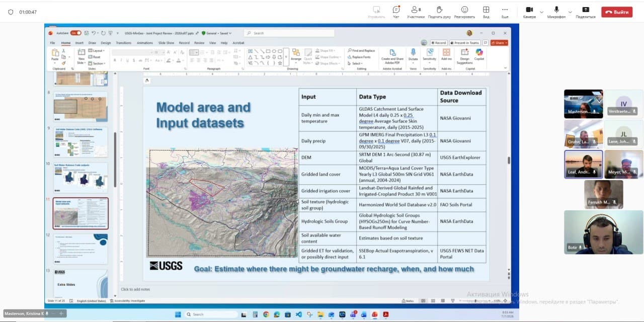Click the Record button in PowerPoint
The width and height of the screenshot is (644, 322).
[x=438, y=43]
